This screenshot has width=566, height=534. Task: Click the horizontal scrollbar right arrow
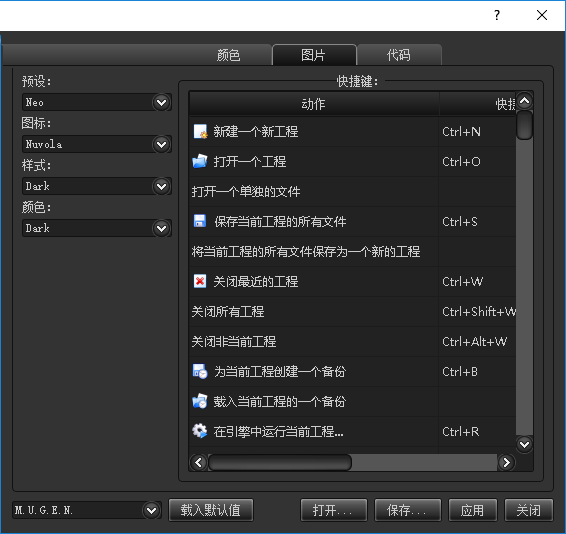click(506, 462)
